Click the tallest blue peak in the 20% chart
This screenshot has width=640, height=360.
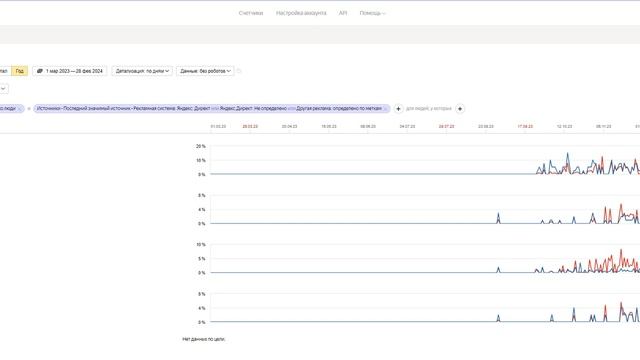coord(567,154)
